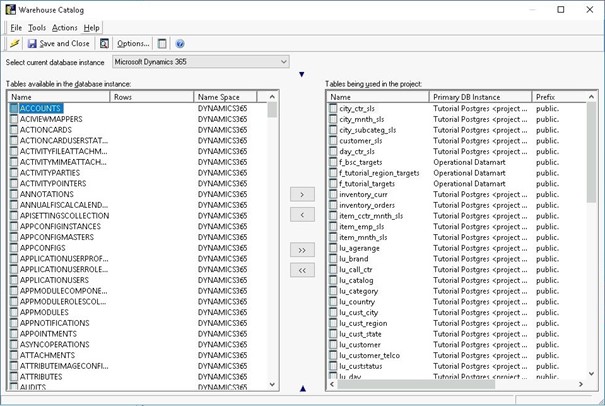605x406 pixels.
Task: Sort by the Name Space column header
Action: [x=225, y=97]
